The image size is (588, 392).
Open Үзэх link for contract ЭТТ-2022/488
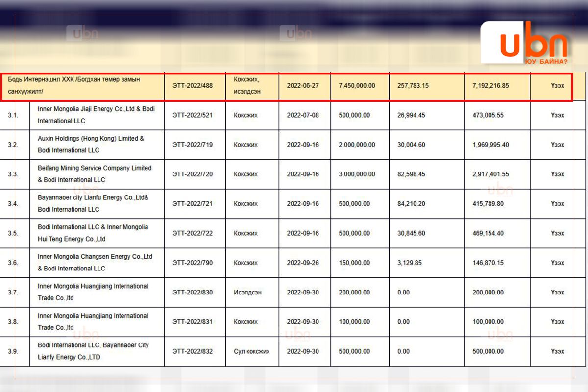click(x=557, y=86)
